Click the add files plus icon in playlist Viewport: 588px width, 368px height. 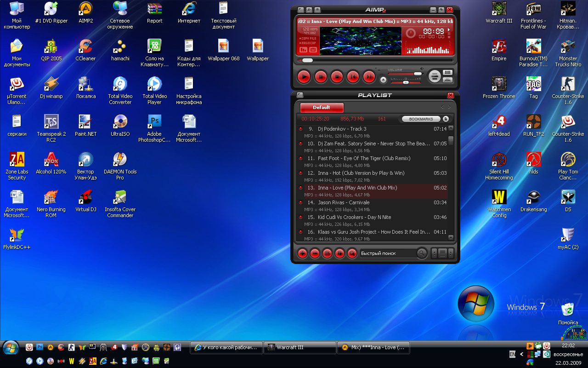(x=302, y=253)
